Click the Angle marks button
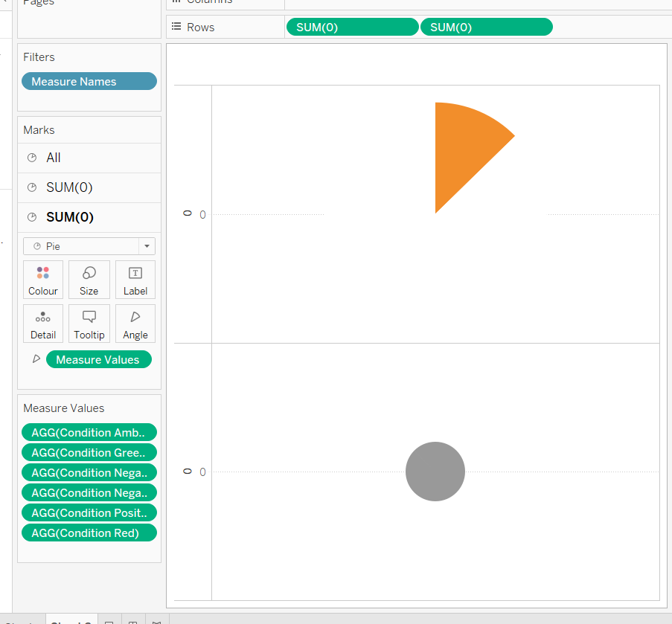Screen dimensions: 672x624 pyautogui.click(x=135, y=324)
